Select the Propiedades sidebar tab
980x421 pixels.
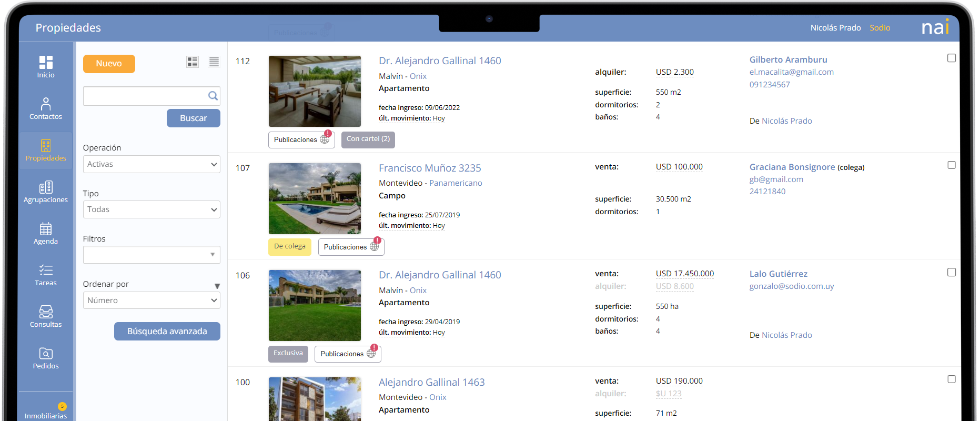tap(46, 150)
